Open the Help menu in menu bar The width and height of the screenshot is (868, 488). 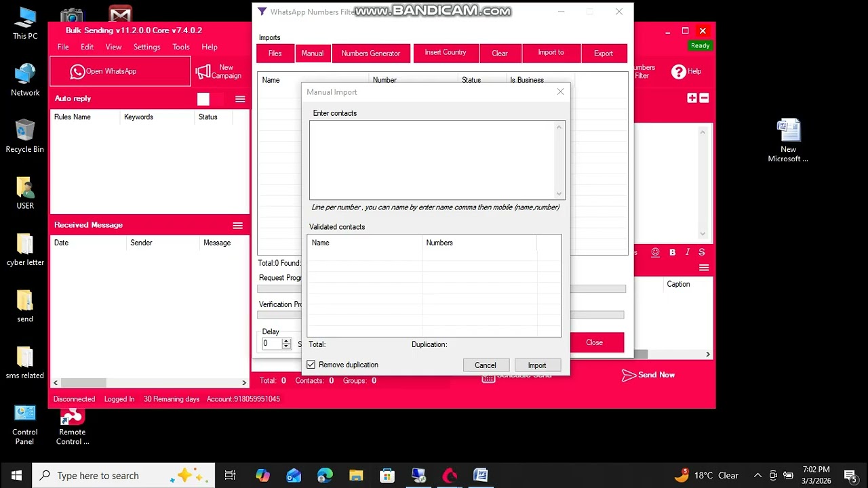click(210, 47)
